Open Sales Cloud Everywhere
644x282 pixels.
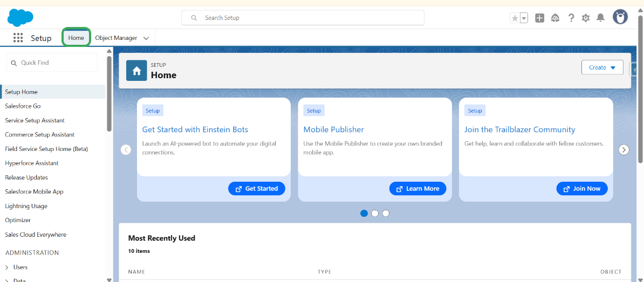(36, 235)
